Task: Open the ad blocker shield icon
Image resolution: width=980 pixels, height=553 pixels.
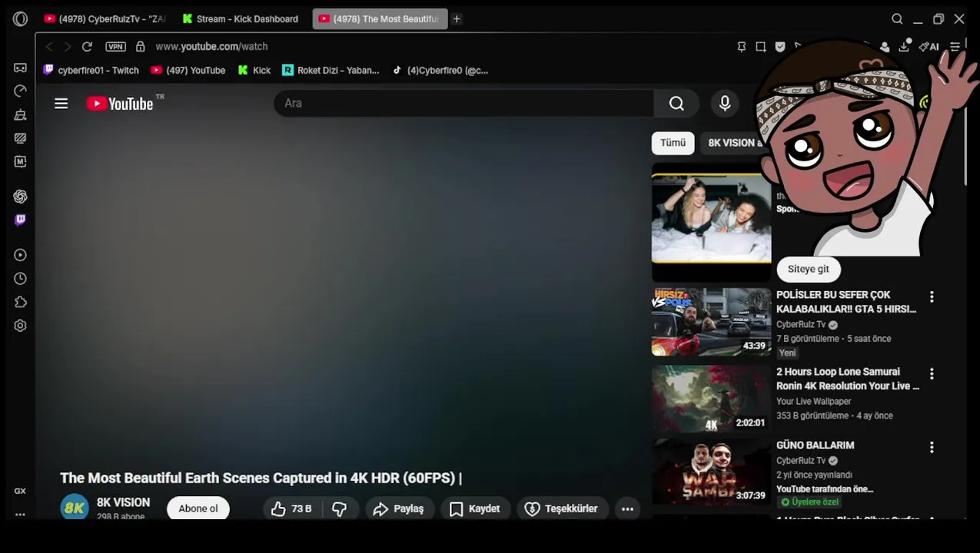Action: [x=780, y=47]
